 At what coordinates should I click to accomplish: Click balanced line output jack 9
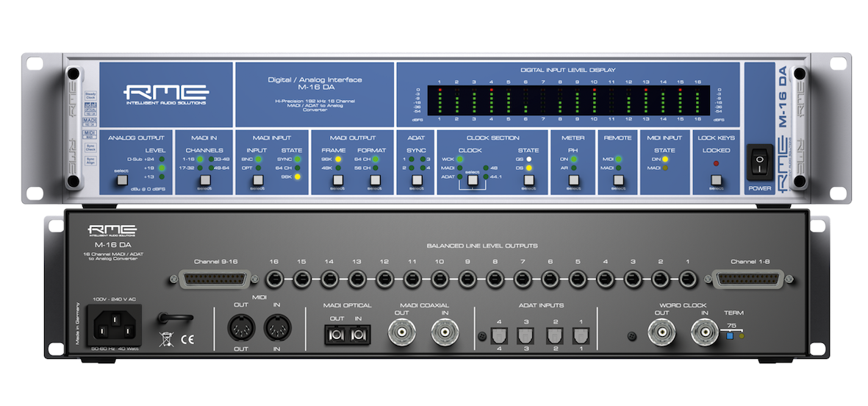coord(467,279)
